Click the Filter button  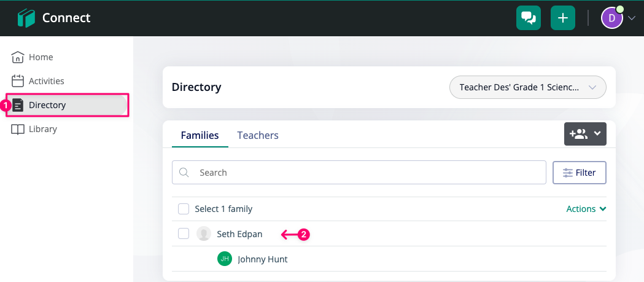(x=580, y=173)
